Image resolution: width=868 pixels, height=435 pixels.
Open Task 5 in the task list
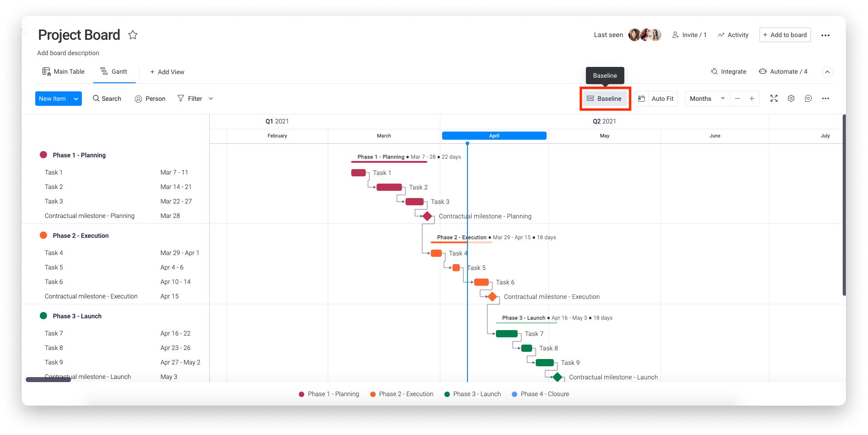click(54, 267)
